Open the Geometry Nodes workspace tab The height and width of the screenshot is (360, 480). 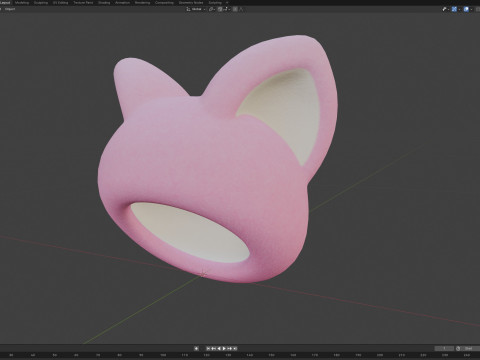coord(191,2)
